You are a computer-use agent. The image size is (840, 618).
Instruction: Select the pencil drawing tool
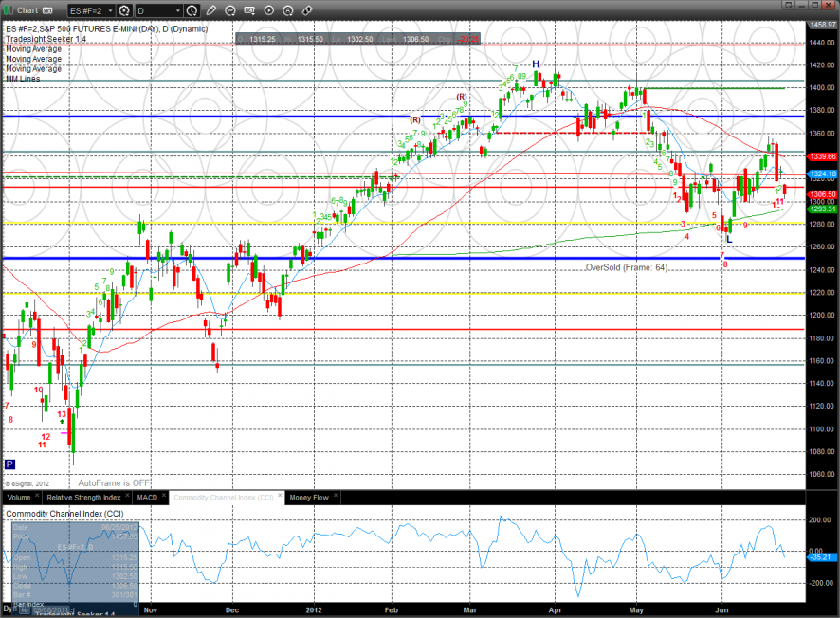(211, 10)
